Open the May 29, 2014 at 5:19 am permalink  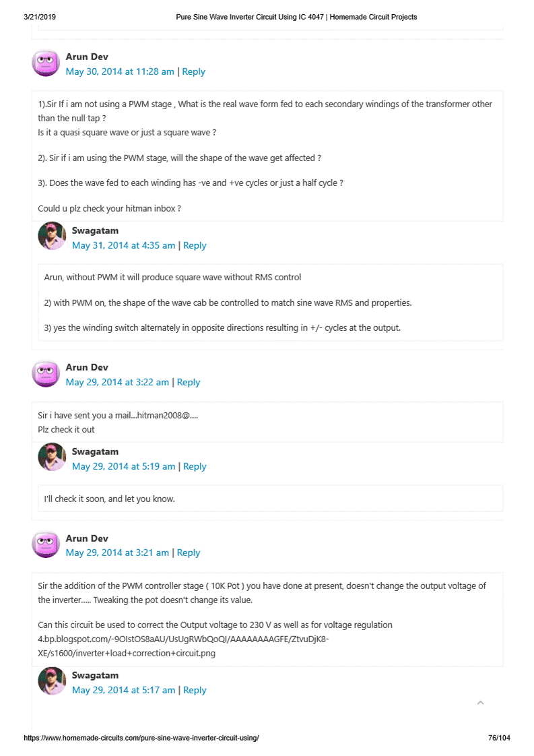[123, 466]
